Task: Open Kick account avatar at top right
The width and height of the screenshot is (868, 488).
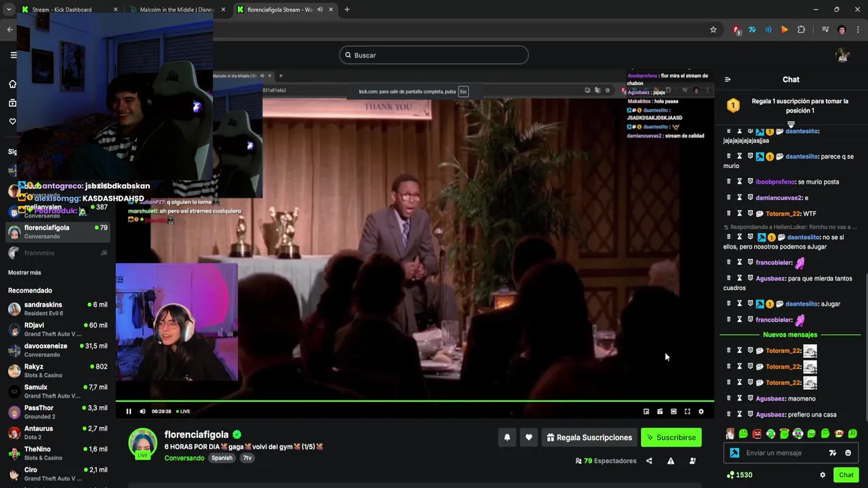Action: 842,55
